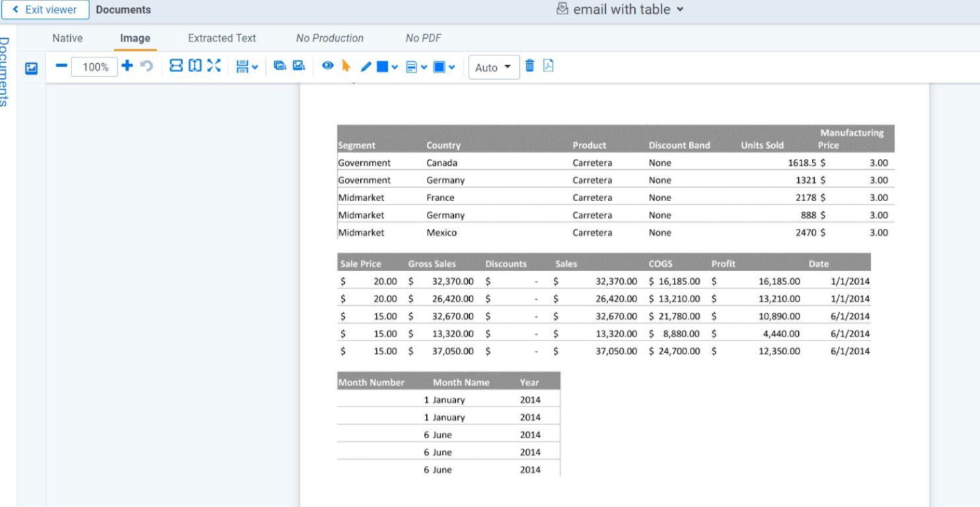Click the Month Name column header
The height and width of the screenshot is (507, 980).
pyautogui.click(x=461, y=382)
